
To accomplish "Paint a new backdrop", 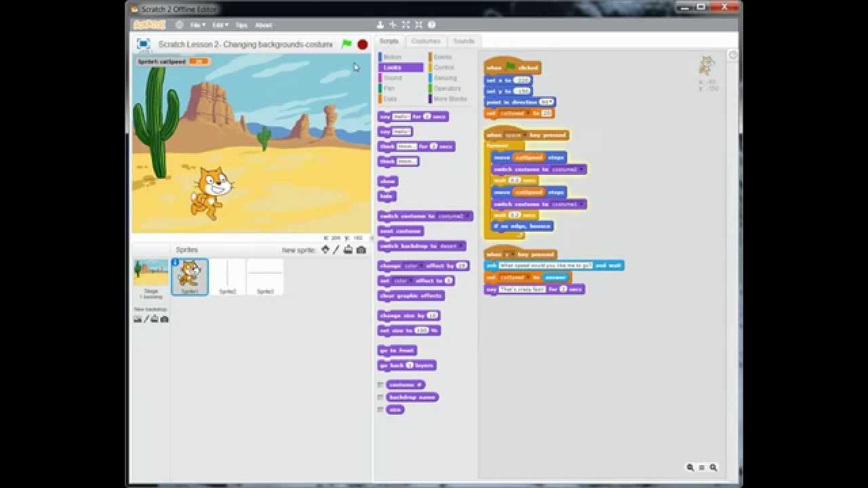I will pyautogui.click(x=146, y=319).
